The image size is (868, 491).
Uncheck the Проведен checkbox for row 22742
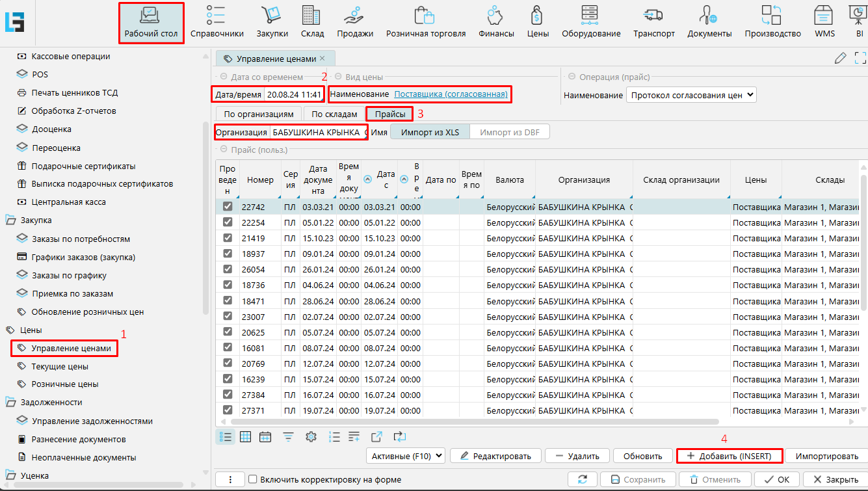coord(228,207)
